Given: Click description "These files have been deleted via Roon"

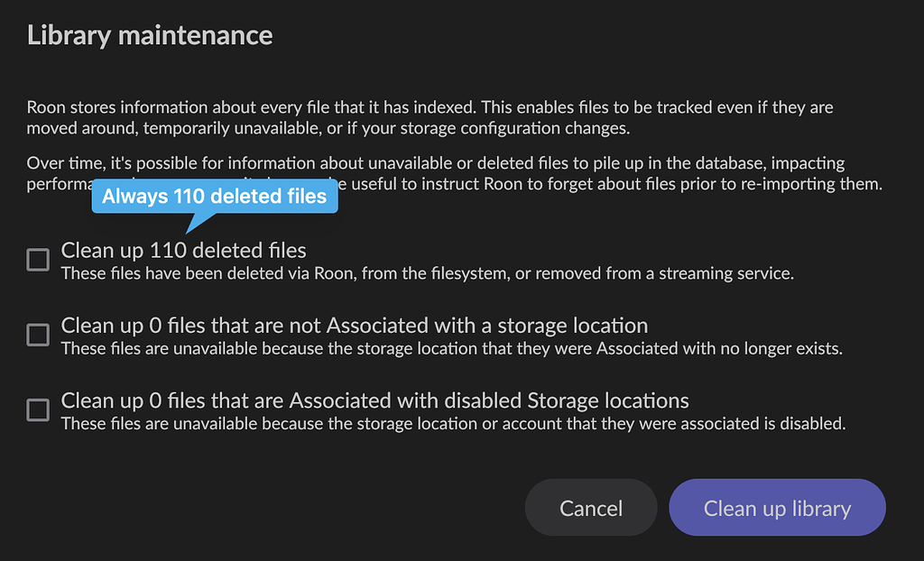Looking at the screenshot, I should [x=427, y=273].
